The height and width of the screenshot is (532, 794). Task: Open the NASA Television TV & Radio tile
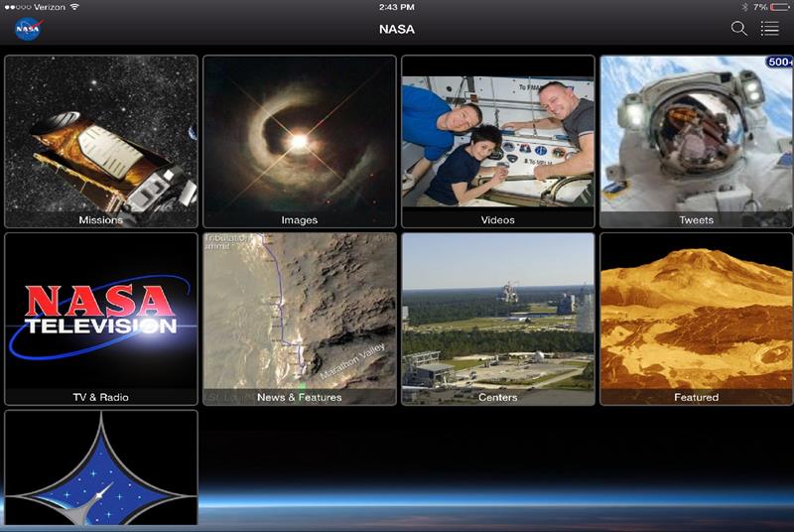point(101,319)
